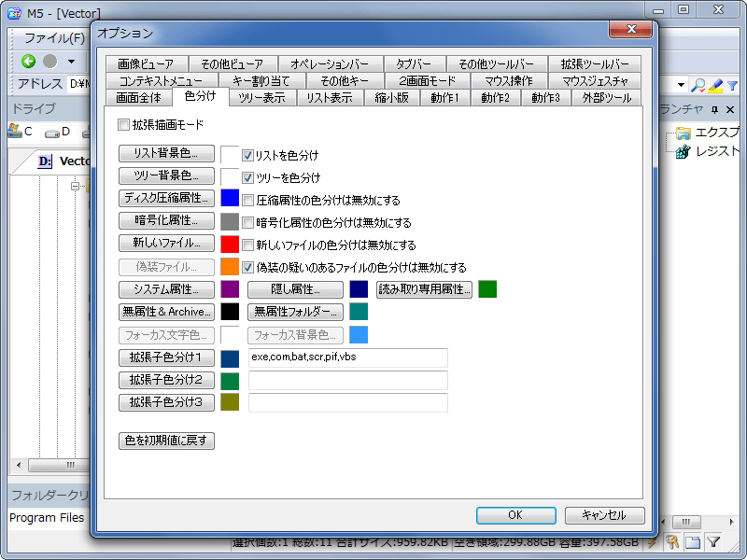Click 隠し属性 button
747x560 pixels.
click(295, 289)
